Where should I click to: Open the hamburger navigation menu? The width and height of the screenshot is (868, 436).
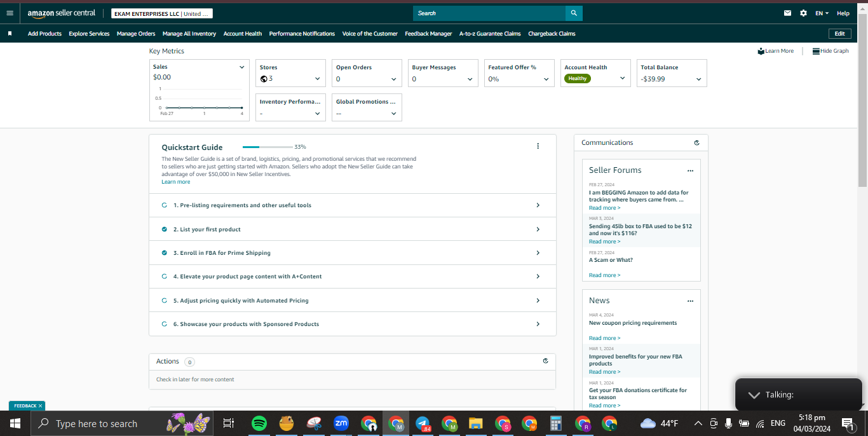click(10, 13)
